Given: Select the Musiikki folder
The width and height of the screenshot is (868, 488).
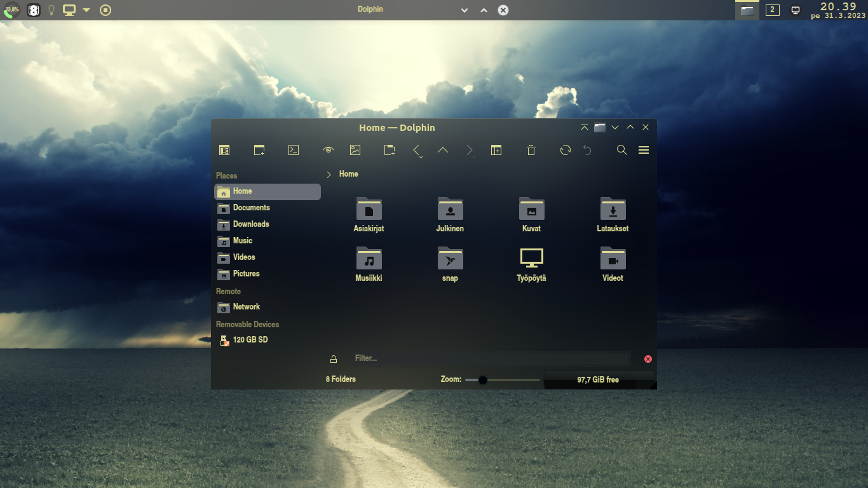Looking at the screenshot, I should tap(369, 264).
